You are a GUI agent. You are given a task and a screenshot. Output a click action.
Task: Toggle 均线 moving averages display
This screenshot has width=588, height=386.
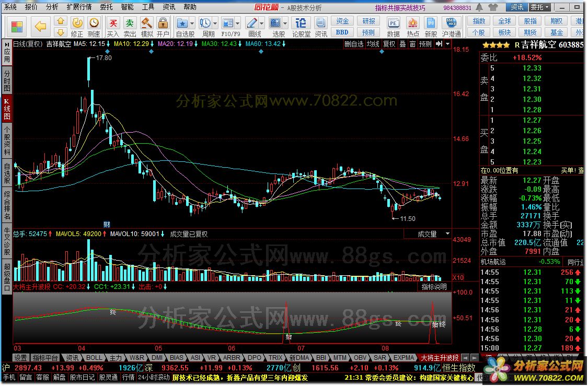click(x=373, y=44)
